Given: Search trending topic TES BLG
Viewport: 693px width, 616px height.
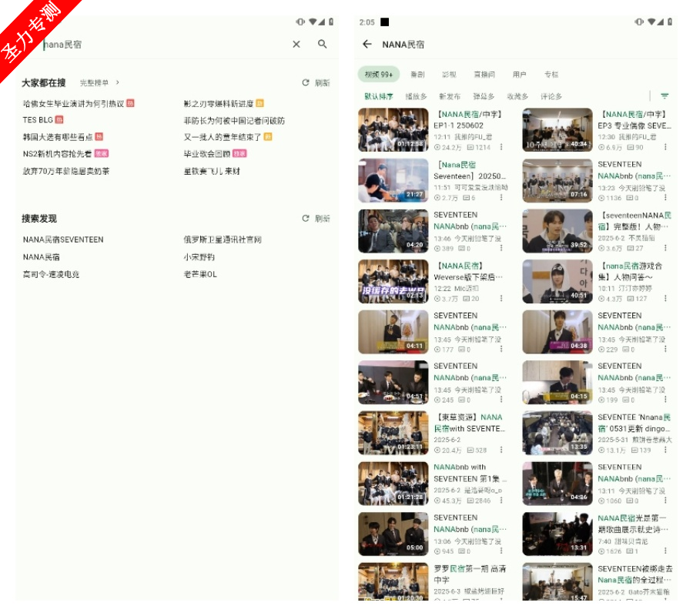Looking at the screenshot, I should point(38,120).
